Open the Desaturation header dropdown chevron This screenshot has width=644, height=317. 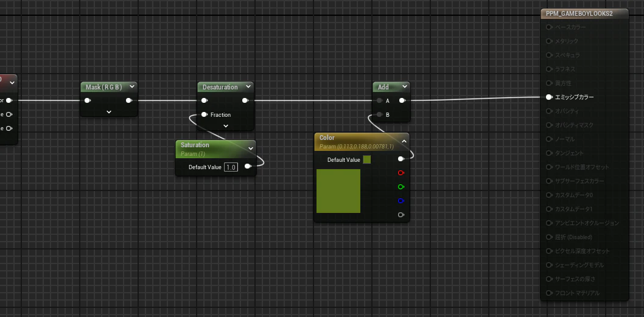coord(248,86)
